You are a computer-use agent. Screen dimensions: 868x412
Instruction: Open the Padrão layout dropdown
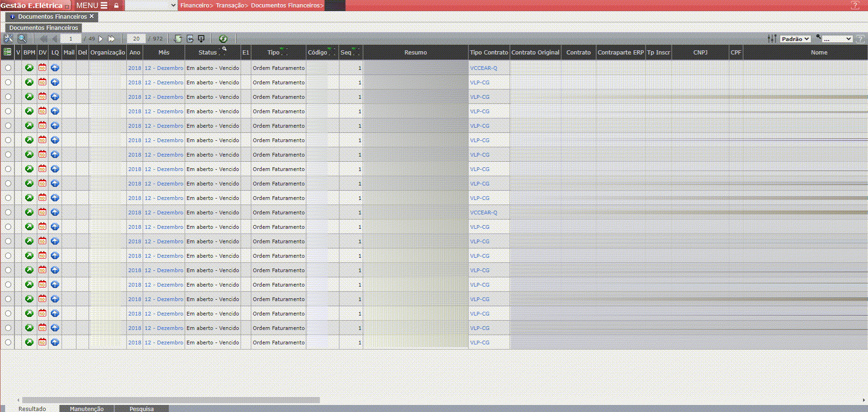click(x=795, y=39)
